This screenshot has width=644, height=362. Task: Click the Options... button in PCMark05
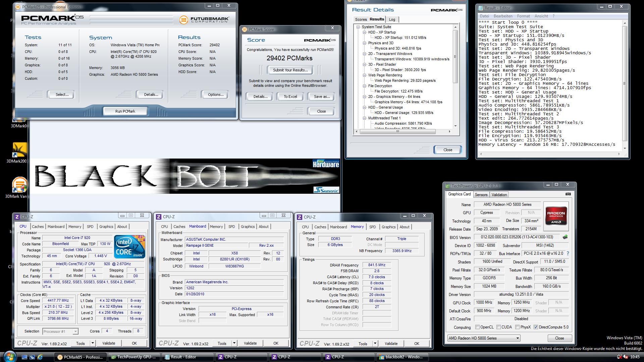(x=215, y=95)
